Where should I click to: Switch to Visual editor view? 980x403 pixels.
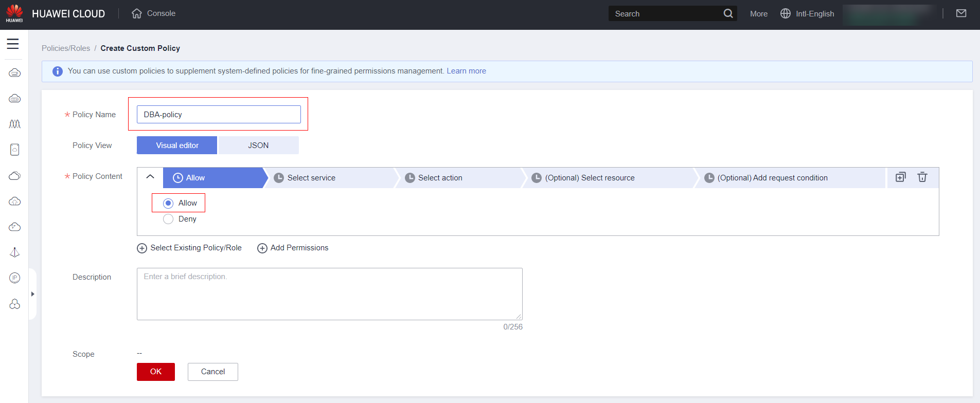tap(177, 145)
